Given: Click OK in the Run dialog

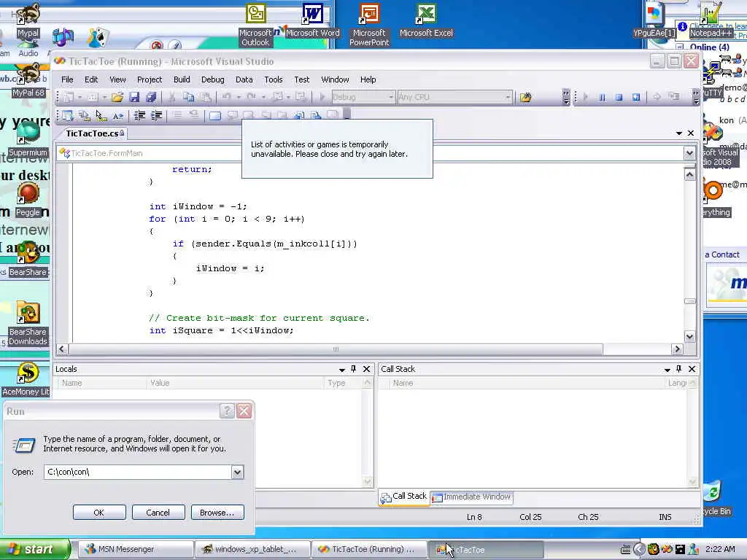Looking at the screenshot, I should point(99,513).
